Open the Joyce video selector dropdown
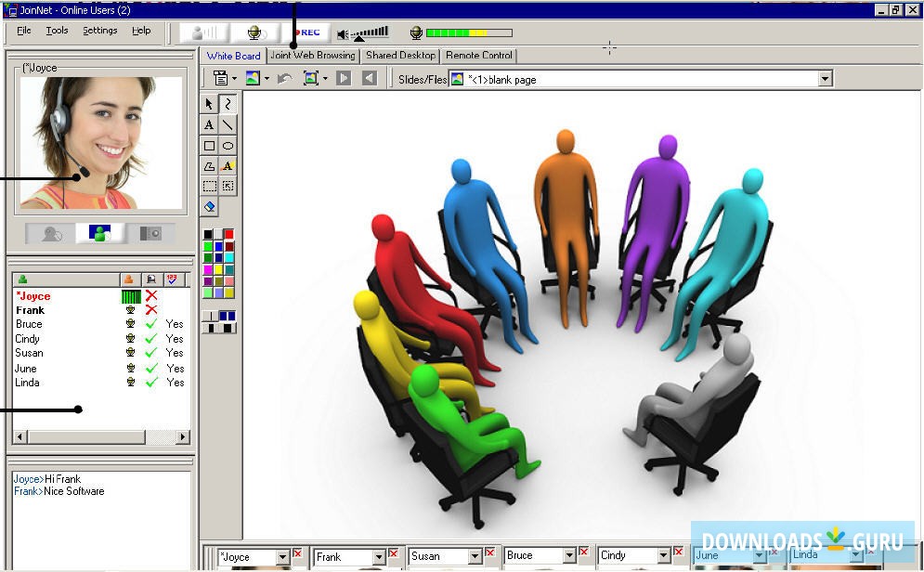The width and height of the screenshot is (924, 572). (283, 557)
